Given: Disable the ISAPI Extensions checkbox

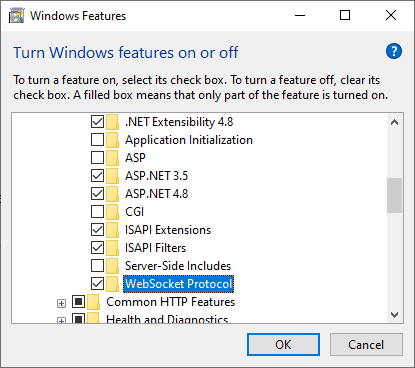Looking at the screenshot, I should click(x=97, y=230).
